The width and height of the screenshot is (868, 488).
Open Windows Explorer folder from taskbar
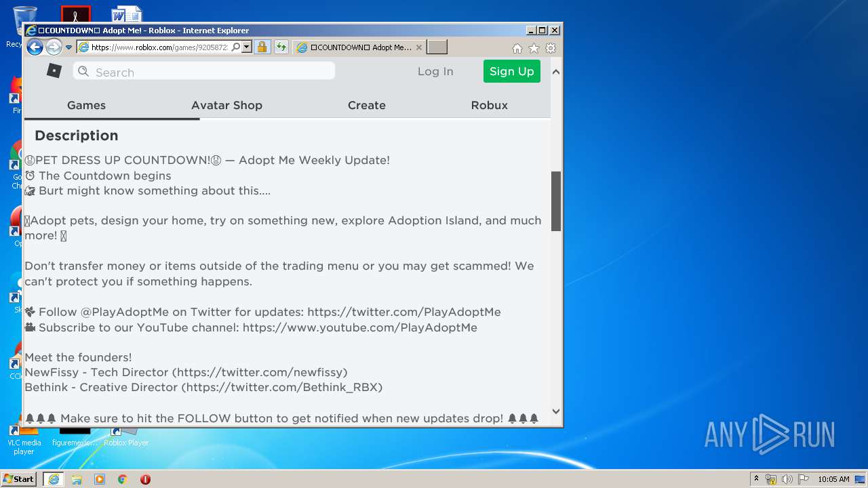pos(77,479)
